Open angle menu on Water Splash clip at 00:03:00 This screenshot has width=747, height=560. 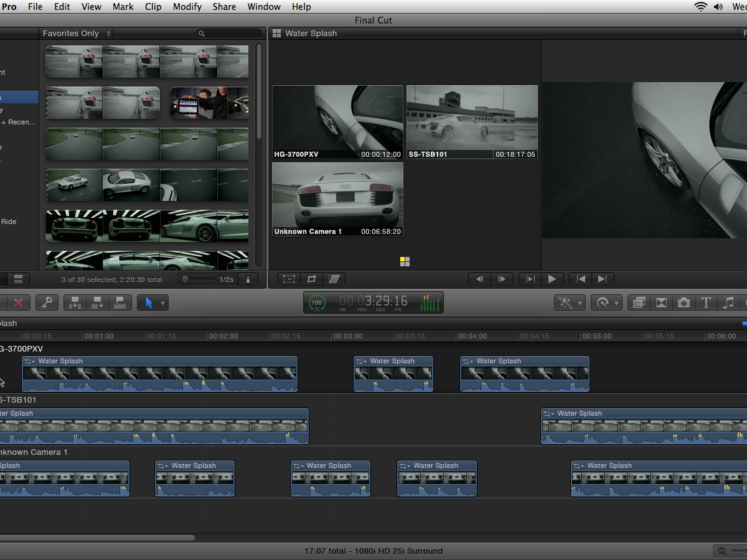click(362, 362)
